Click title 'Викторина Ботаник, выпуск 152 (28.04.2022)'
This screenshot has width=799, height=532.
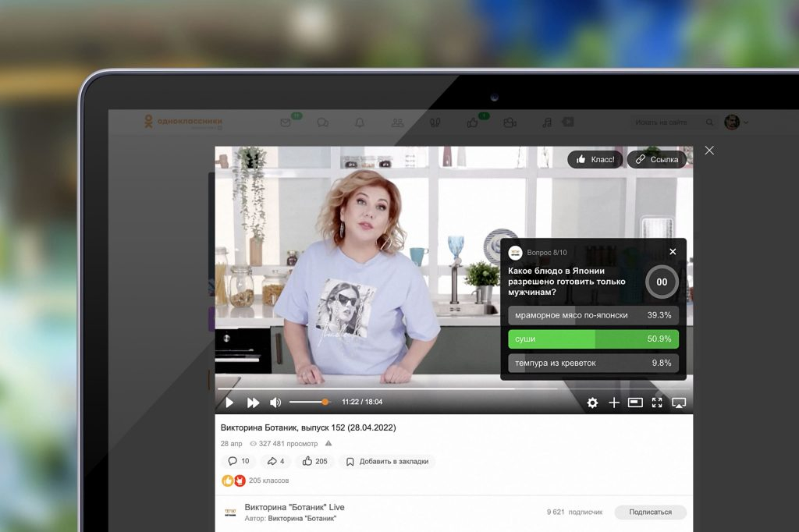(x=308, y=427)
